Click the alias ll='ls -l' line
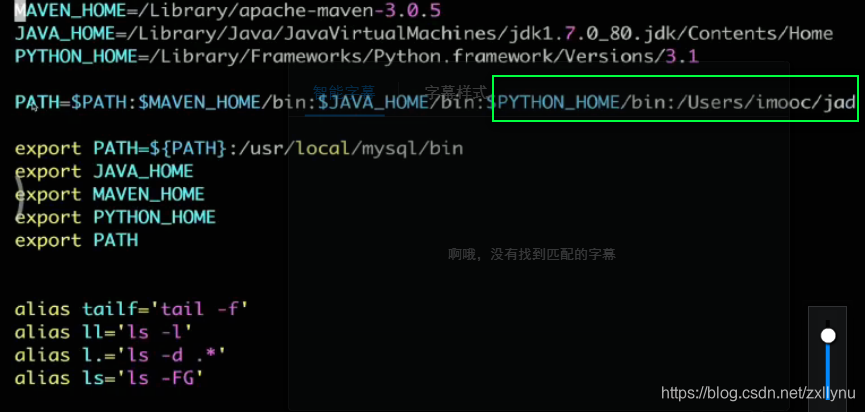Viewport: 865px width, 412px height. [104, 332]
